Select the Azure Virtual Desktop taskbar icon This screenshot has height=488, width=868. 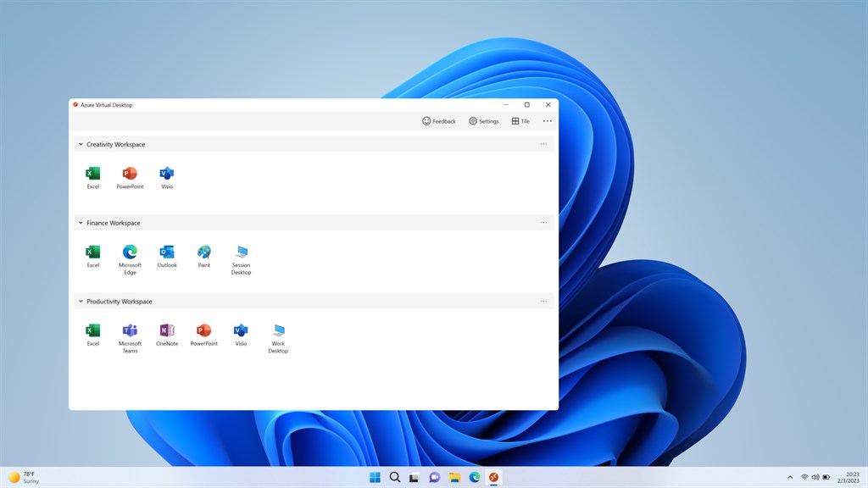tap(493, 477)
